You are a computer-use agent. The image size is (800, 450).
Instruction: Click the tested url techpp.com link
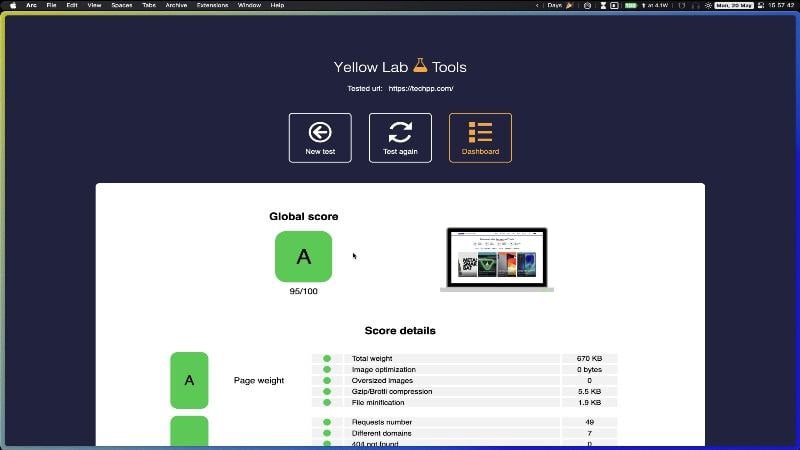point(421,88)
